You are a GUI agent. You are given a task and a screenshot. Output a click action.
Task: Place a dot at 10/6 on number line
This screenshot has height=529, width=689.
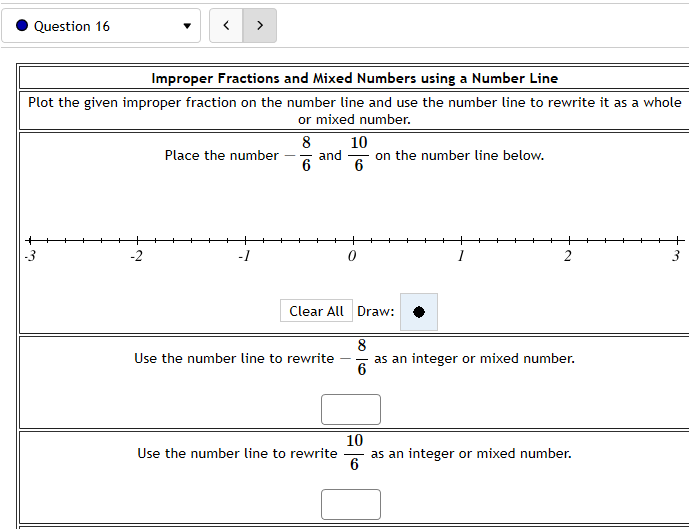tap(534, 241)
